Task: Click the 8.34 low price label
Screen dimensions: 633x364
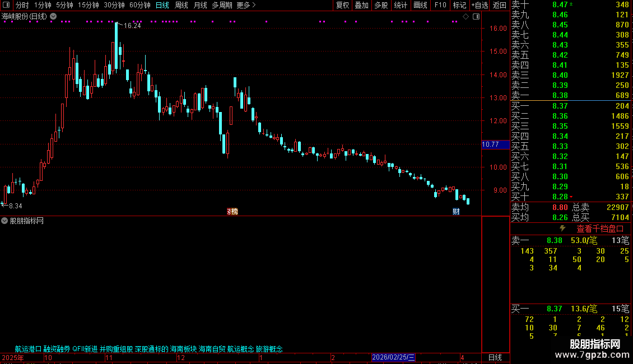Action: click(x=15, y=206)
